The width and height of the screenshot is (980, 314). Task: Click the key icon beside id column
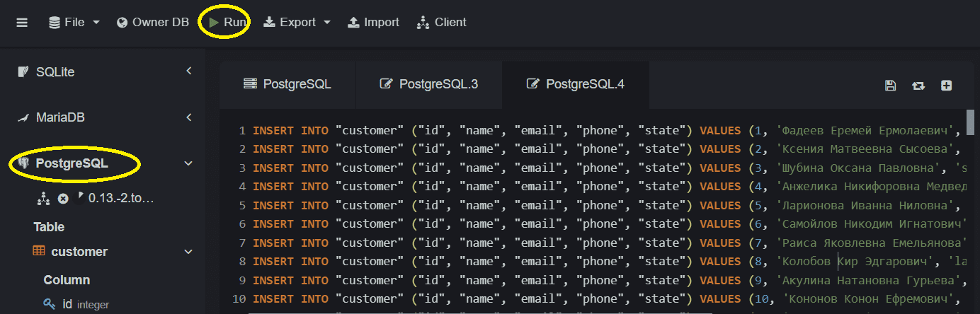click(49, 304)
